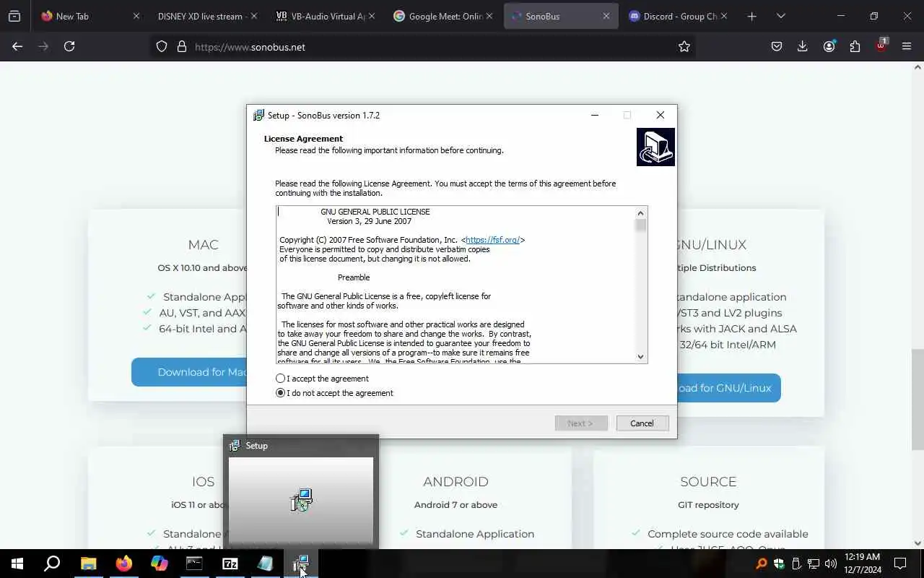The height and width of the screenshot is (578, 924).
Task: Close the SonoBus browser tab
Action: [x=606, y=16]
